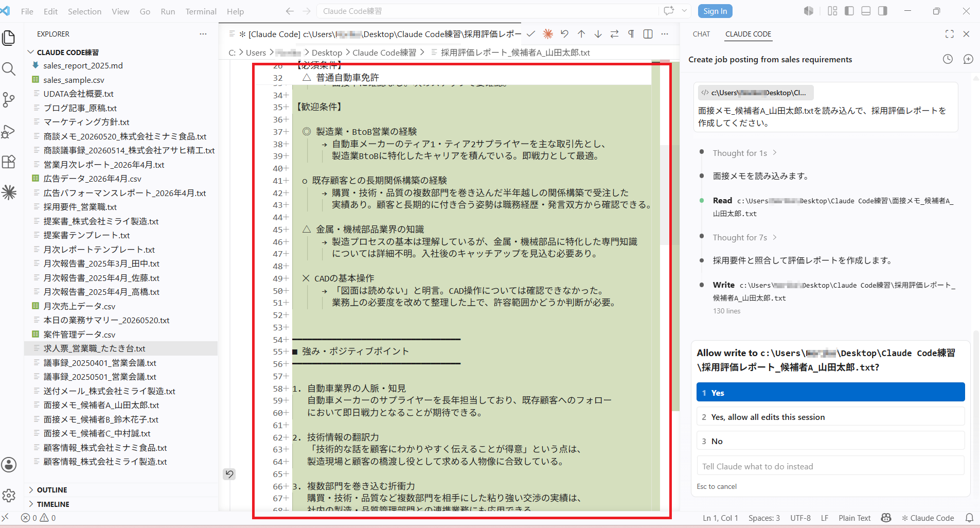Open the Extensions view
This screenshot has height=528, width=980.
(9, 162)
